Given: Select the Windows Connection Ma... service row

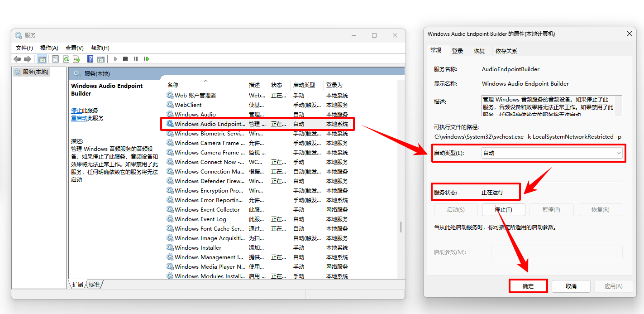Looking at the screenshot, I should [257, 171].
